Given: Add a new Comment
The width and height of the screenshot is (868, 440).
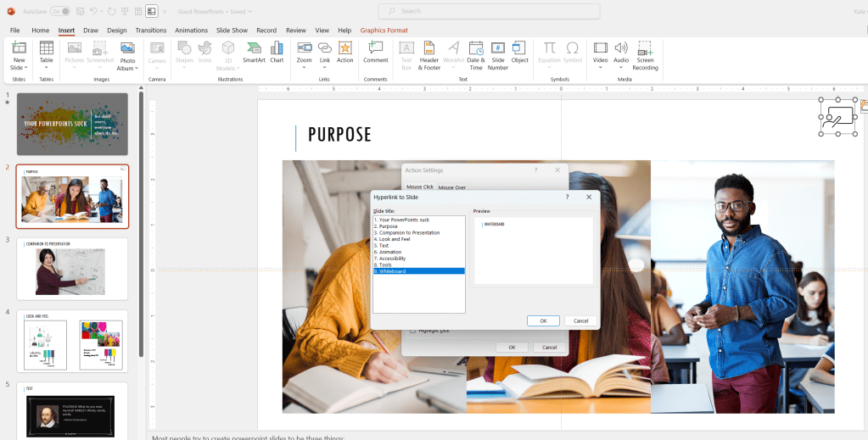Looking at the screenshot, I should pyautogui.click(x=375, y=53).
